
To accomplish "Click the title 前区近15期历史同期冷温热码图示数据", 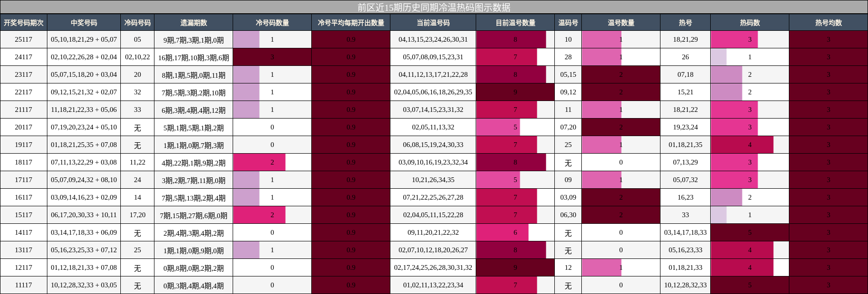I will 434,7.
